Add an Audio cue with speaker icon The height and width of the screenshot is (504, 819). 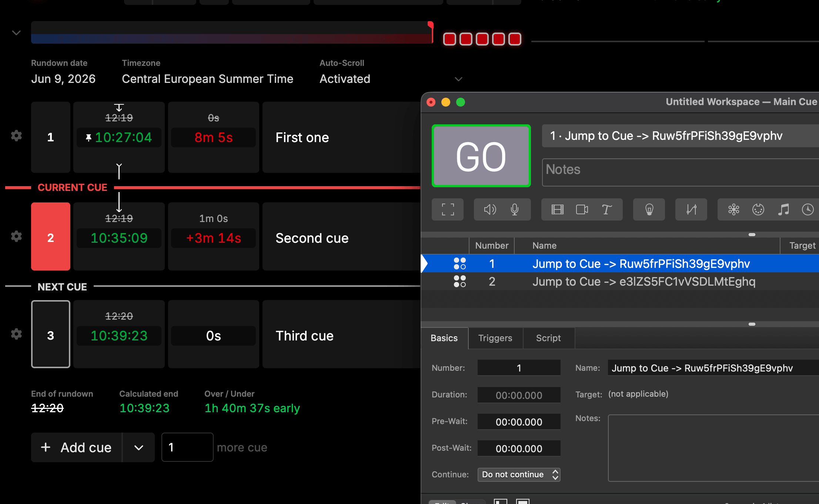[x=490, y=209]
